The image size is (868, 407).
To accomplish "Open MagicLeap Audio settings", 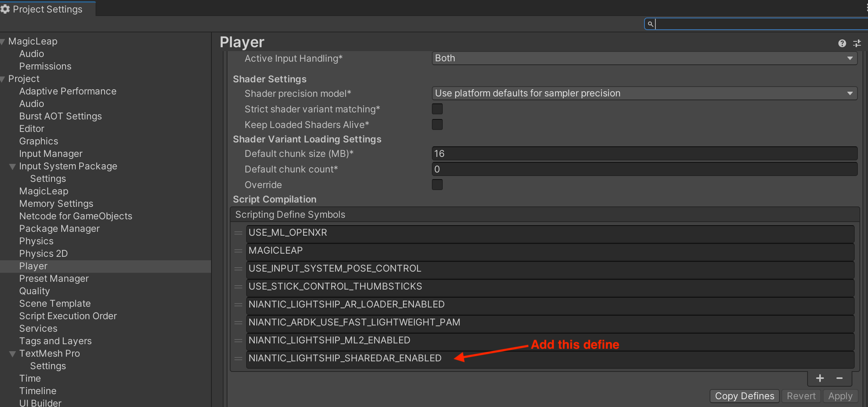I will point(32,54).
